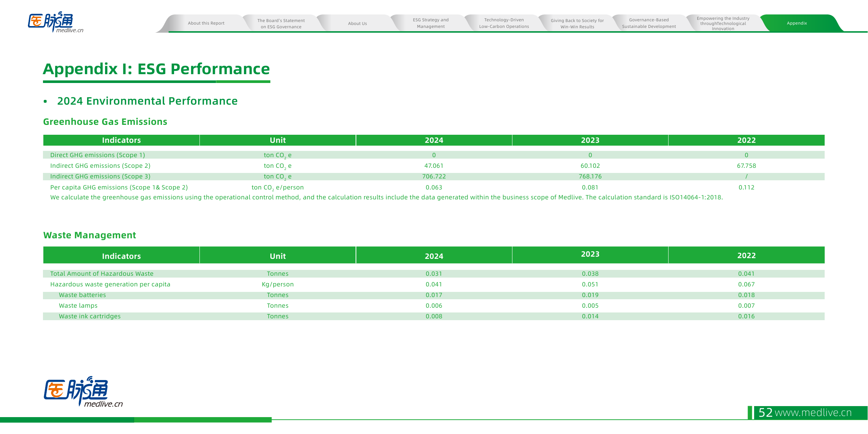
Task: Click the Waste batteries row label
Action: coord(82,295)
